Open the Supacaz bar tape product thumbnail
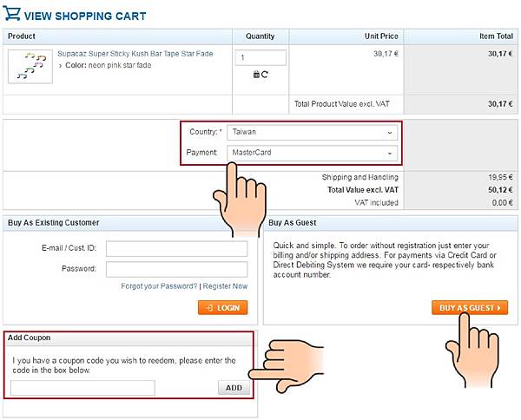 point(30,67)
